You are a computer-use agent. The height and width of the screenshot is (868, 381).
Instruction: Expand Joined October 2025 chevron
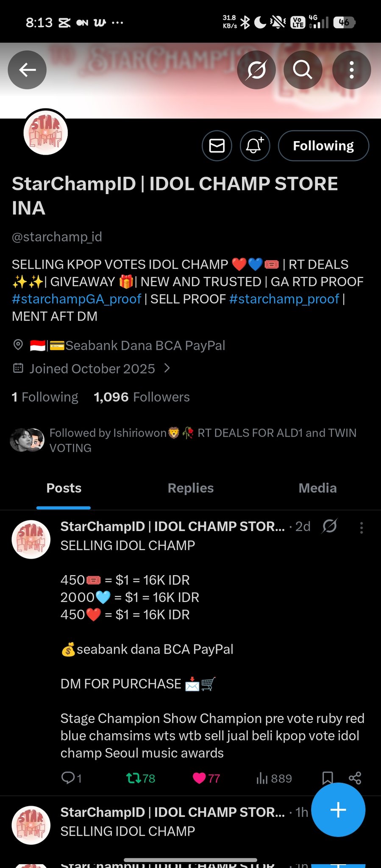(x=167, y=368)
